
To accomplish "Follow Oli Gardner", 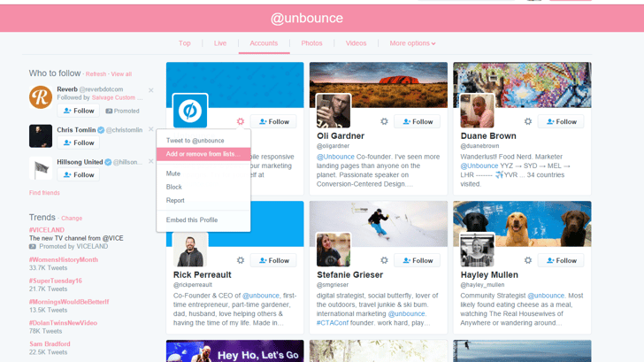I will click(x=418, y=121).
